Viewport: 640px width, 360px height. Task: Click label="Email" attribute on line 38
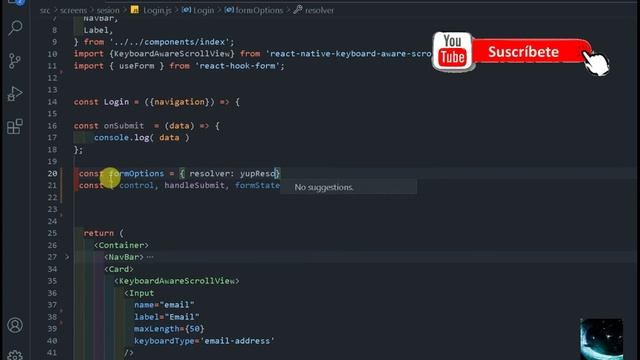point(167,317)
